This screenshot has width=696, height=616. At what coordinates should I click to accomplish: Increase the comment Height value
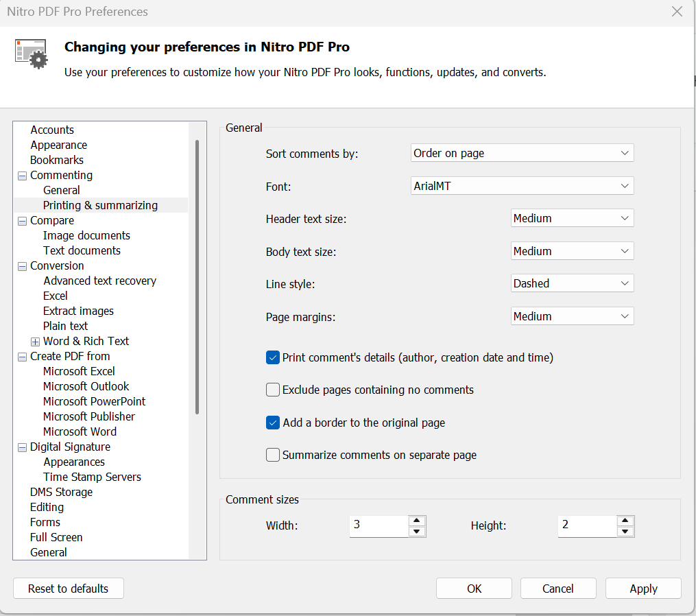625,521
